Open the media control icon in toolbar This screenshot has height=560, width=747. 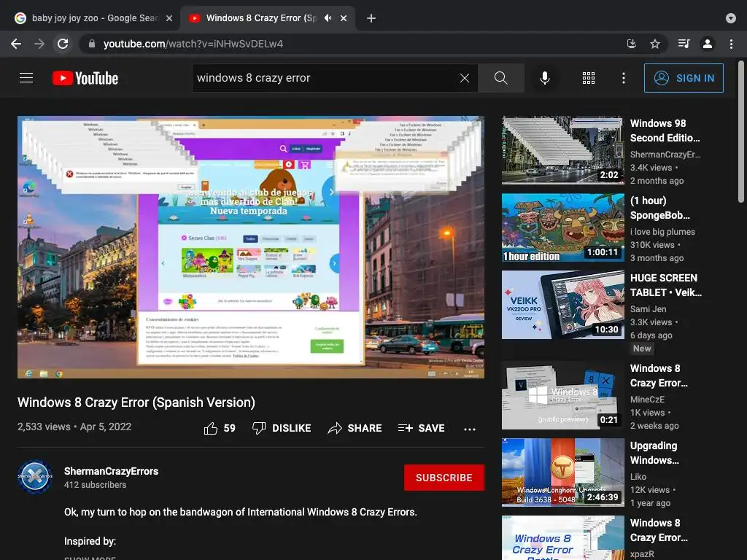point(684,44)
